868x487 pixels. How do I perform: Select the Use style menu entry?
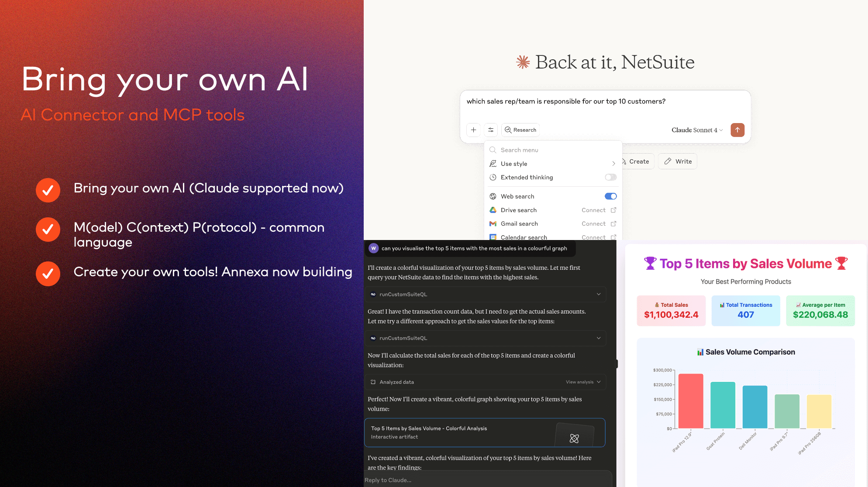[553, 164]
